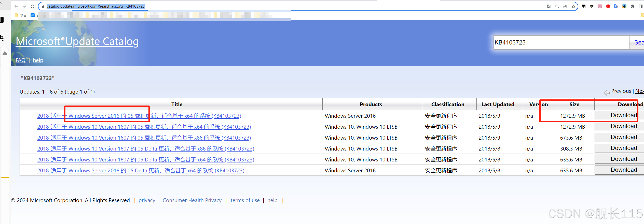Open the 项目 bookmarks folder

point(21,15)
